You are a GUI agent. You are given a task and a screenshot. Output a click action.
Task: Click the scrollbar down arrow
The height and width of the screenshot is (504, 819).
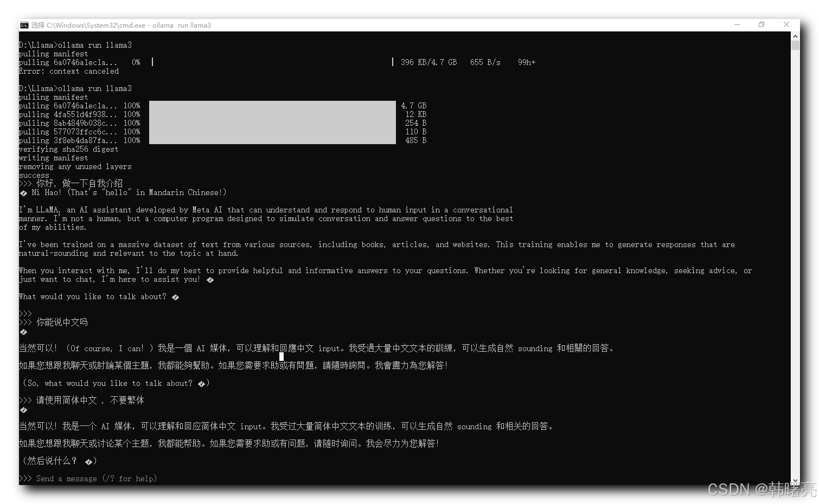(795, 481)
